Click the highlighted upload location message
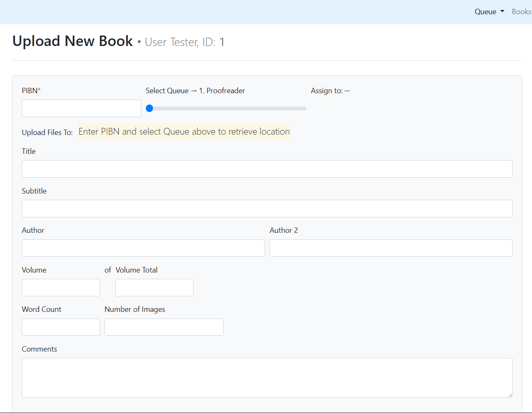532x413 pixels. point(184,132)
